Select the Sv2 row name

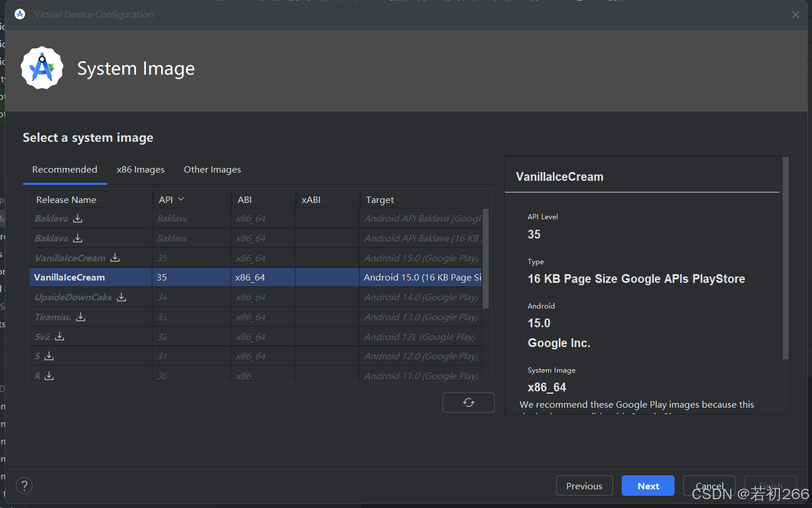click(42, 337)
